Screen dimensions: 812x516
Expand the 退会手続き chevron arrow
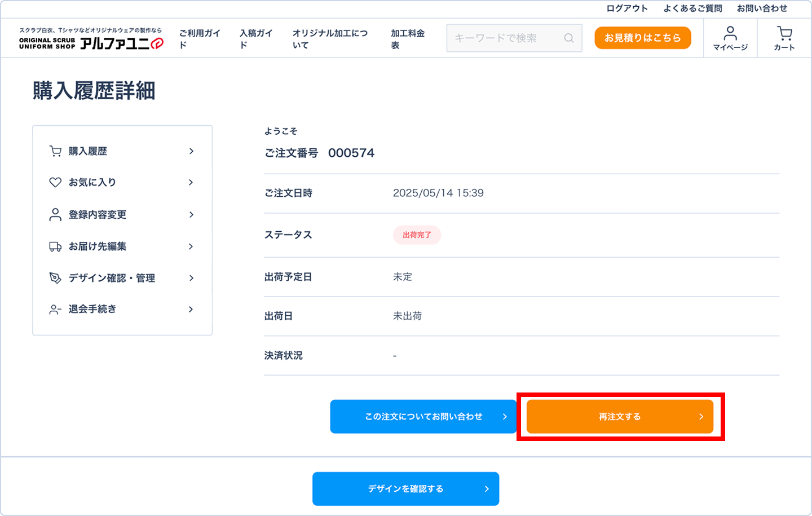coord(191,309)
